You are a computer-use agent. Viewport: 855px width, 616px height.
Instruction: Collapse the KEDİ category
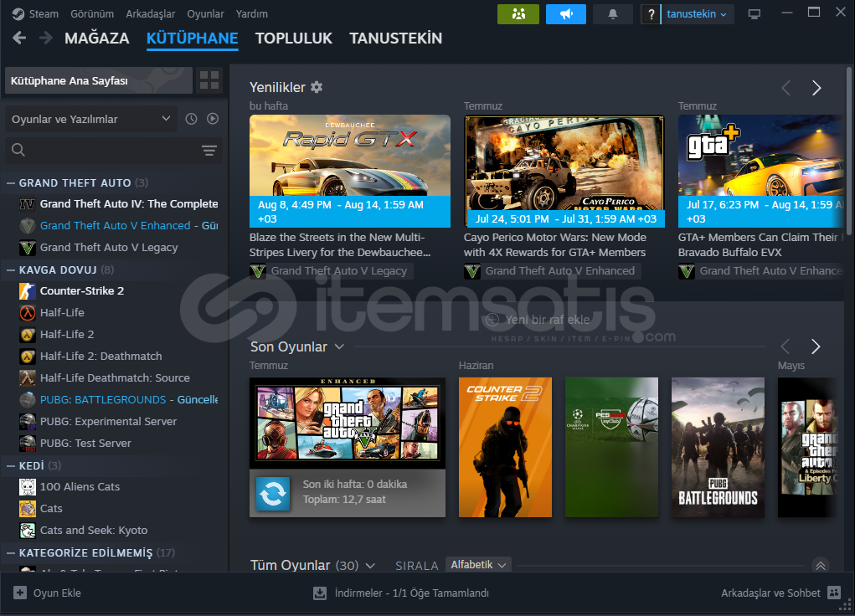pos(10,465)
